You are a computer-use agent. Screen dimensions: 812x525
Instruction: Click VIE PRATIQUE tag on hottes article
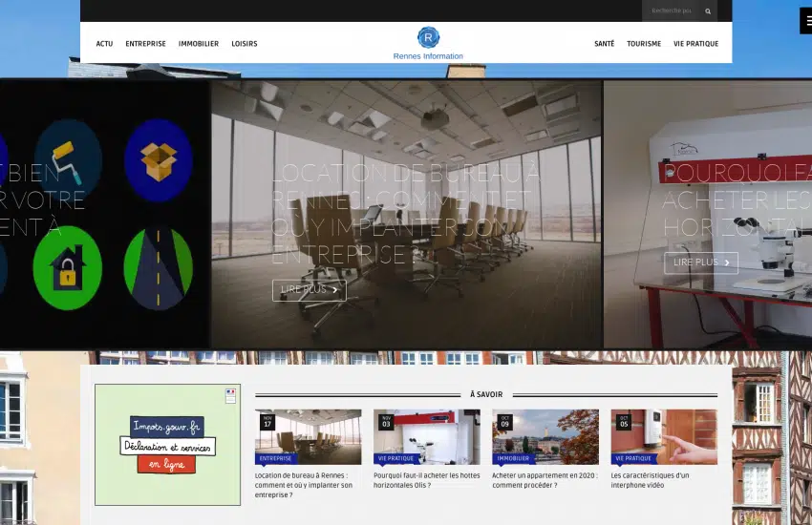pos(395,458)
